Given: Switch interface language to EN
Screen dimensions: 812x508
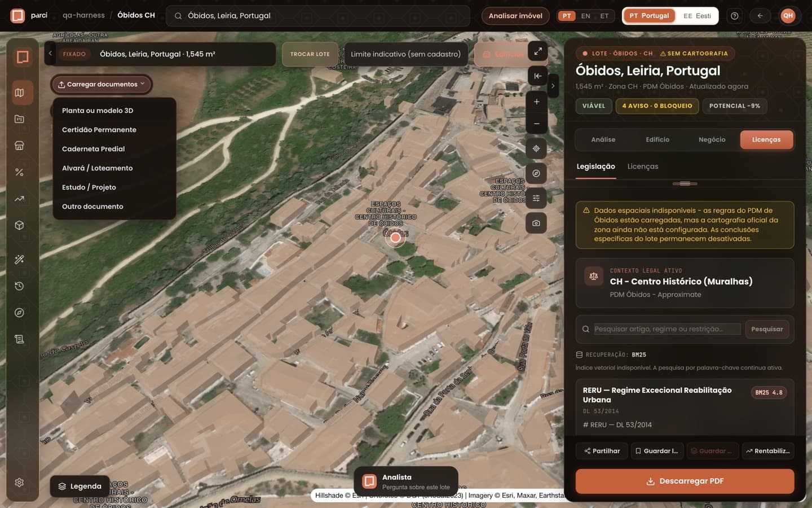Looking at the screenshot, I should [x=586, y=16].
